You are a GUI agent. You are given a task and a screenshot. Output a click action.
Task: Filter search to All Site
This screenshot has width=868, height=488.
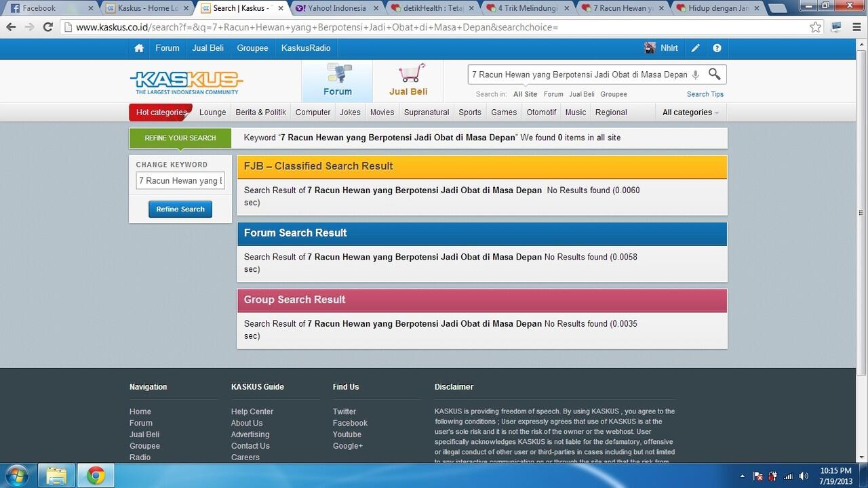526,94
